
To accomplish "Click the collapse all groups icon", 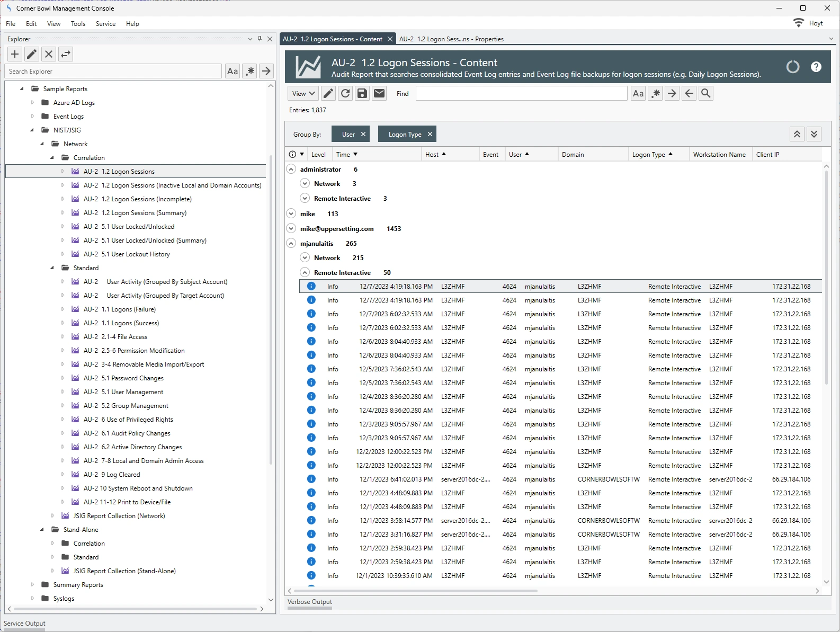I will point(797,134).
